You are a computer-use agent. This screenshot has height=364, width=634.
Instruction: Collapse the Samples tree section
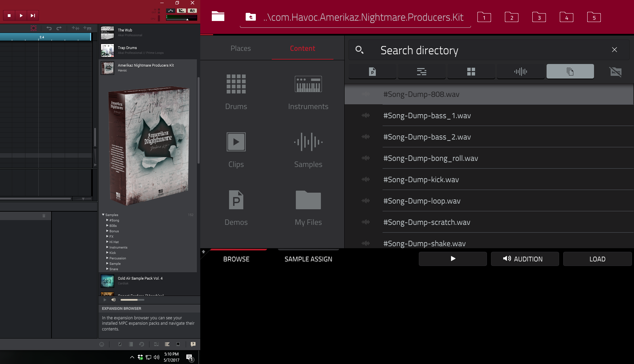[103, 215]
